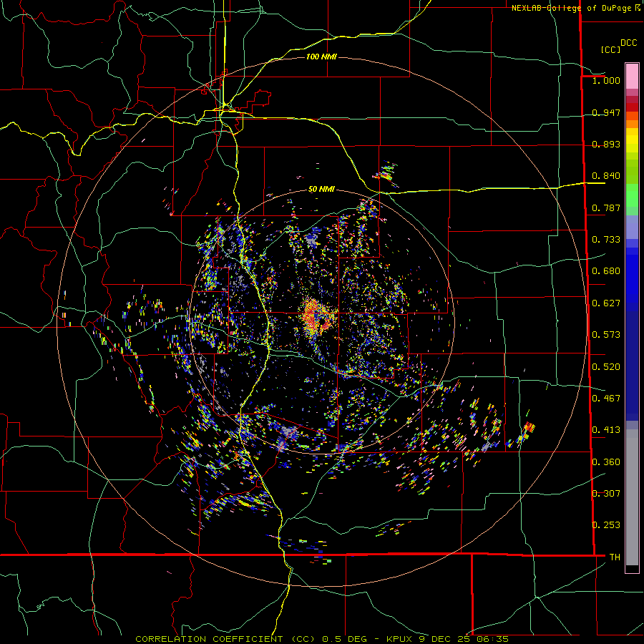Click the 1.000 color scale value

click(606, 81)
